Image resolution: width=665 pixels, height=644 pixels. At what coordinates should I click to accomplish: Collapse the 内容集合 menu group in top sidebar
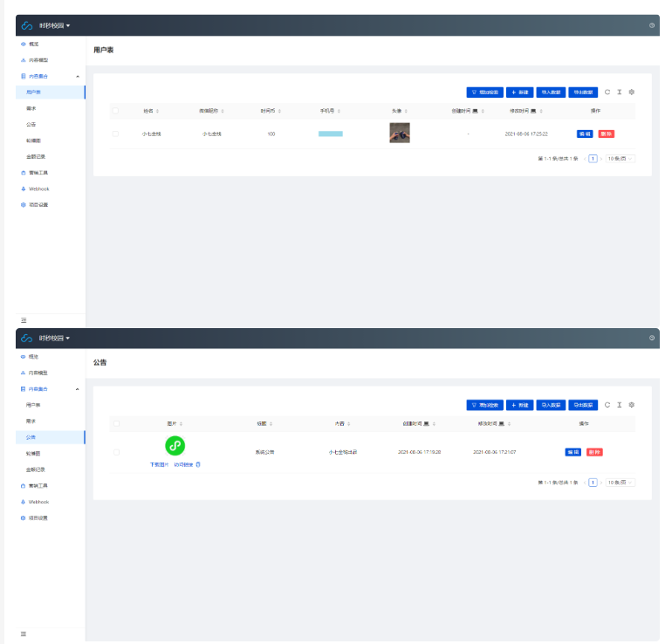78,77
